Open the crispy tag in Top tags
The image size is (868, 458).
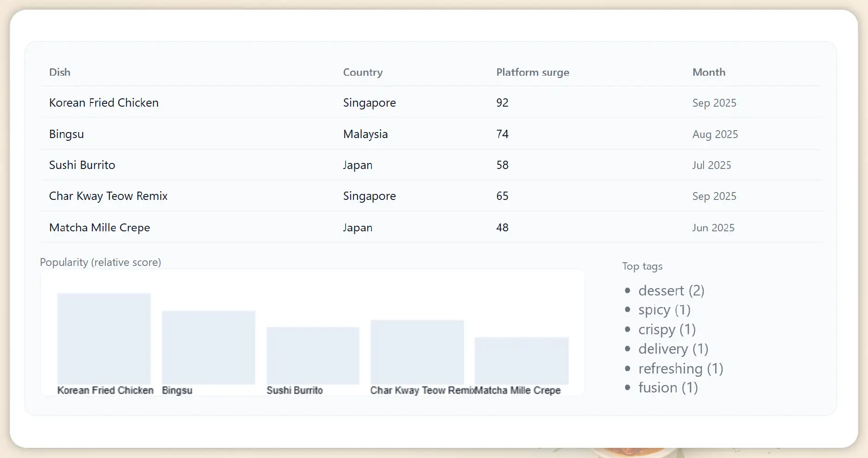pos(667,329)
